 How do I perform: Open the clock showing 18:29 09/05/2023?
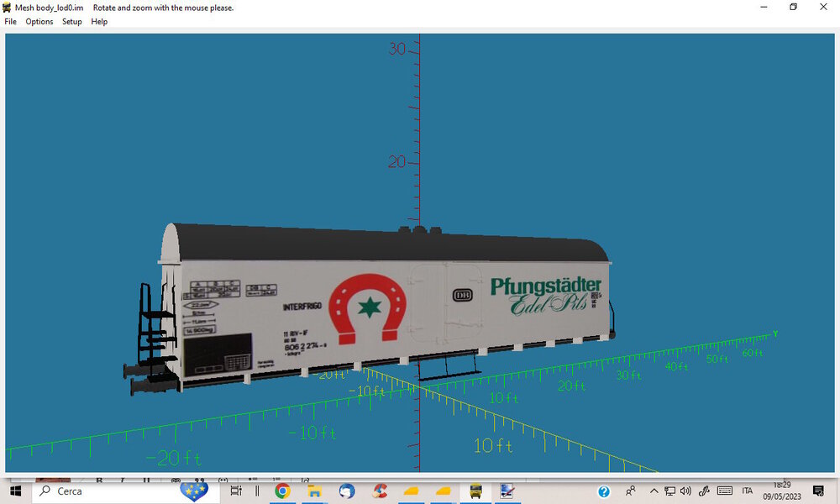[781, 491]
